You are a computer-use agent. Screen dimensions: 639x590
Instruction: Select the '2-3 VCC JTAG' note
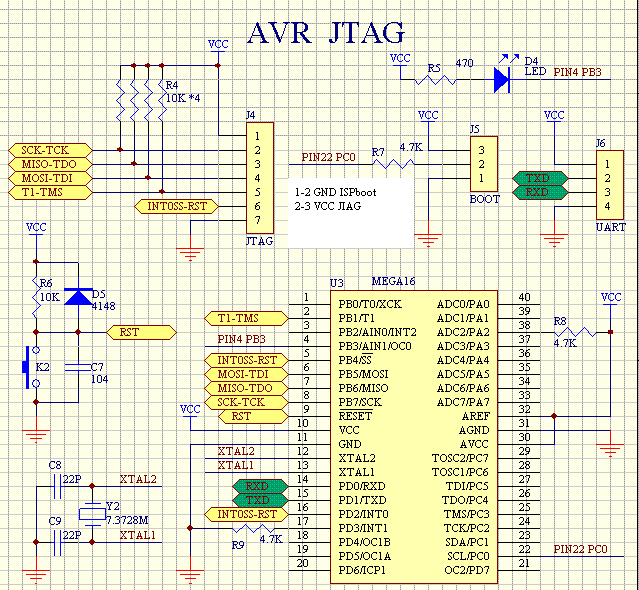328,206
